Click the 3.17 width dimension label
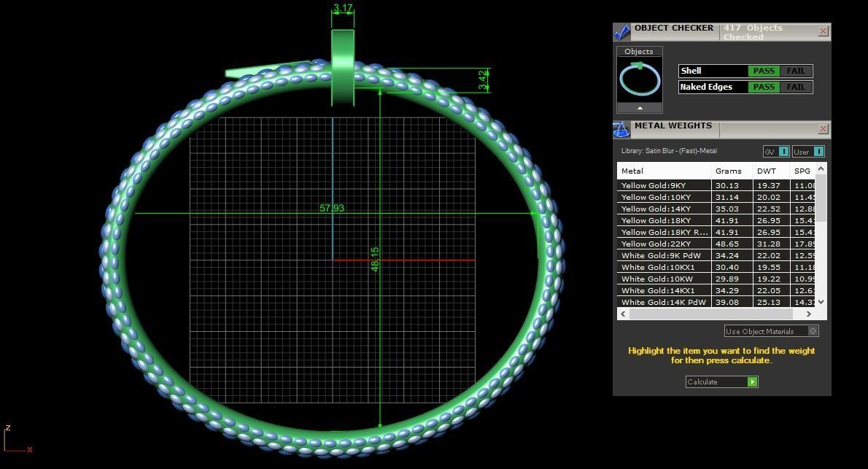The width and height of the screenshot is (868, 469). [343, 8]
